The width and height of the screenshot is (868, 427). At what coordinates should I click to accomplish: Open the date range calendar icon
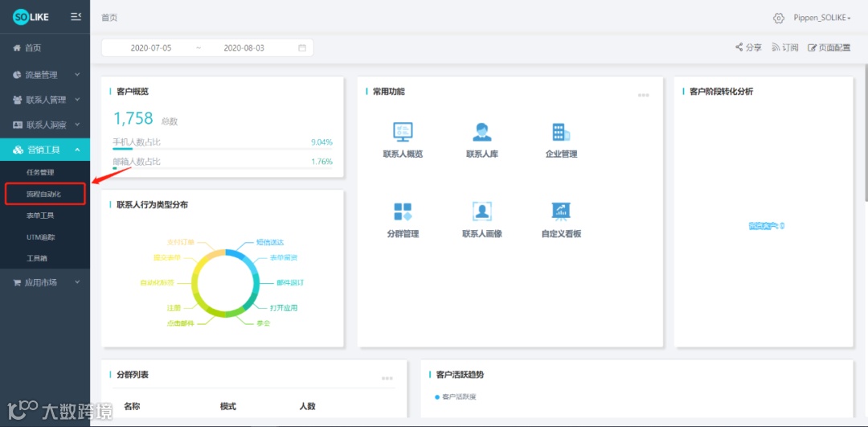tap(302, 48)
